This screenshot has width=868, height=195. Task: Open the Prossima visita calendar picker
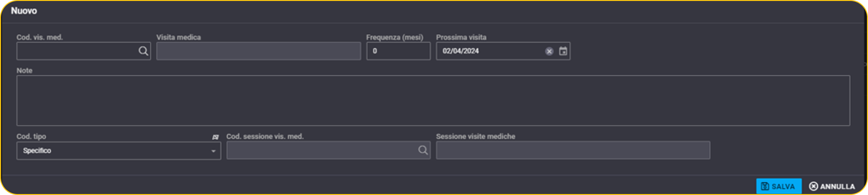coord(563,51)
